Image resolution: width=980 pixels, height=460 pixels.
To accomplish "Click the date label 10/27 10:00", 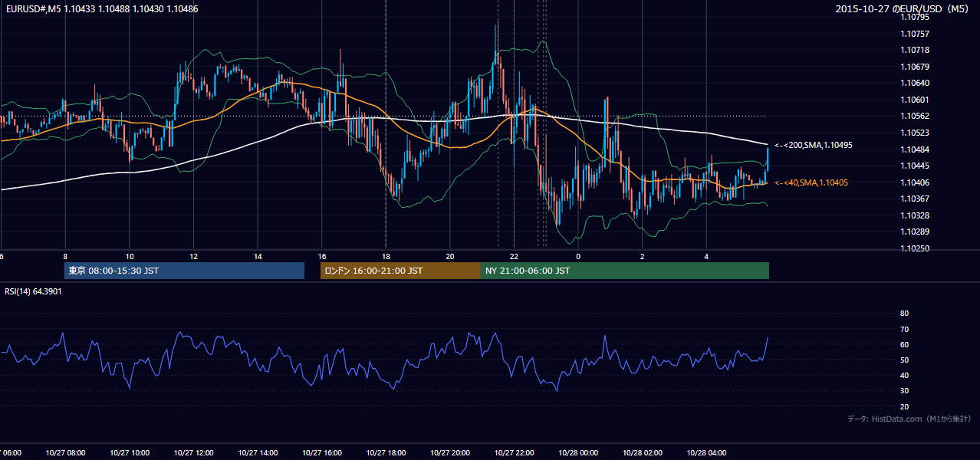I will point(130,453).
